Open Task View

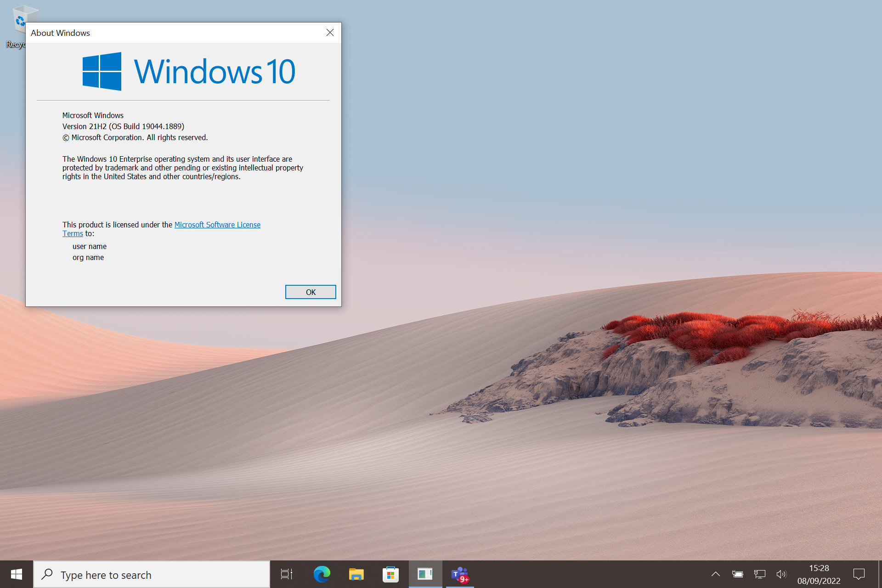coord(286,574)
